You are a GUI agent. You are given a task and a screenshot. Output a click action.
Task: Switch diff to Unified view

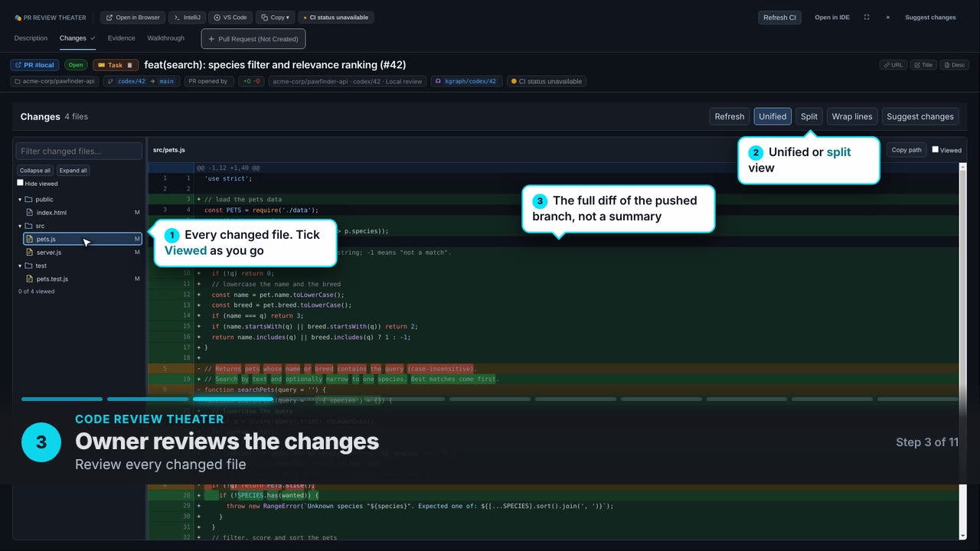click(773, 116)
